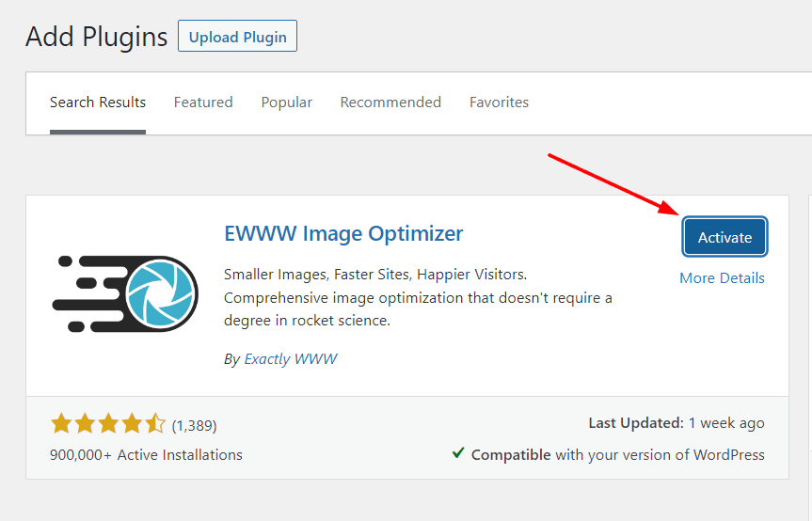Click the first gold rating star
The width and height of the screenshot is (812, 521).
(x=61, y=424)
